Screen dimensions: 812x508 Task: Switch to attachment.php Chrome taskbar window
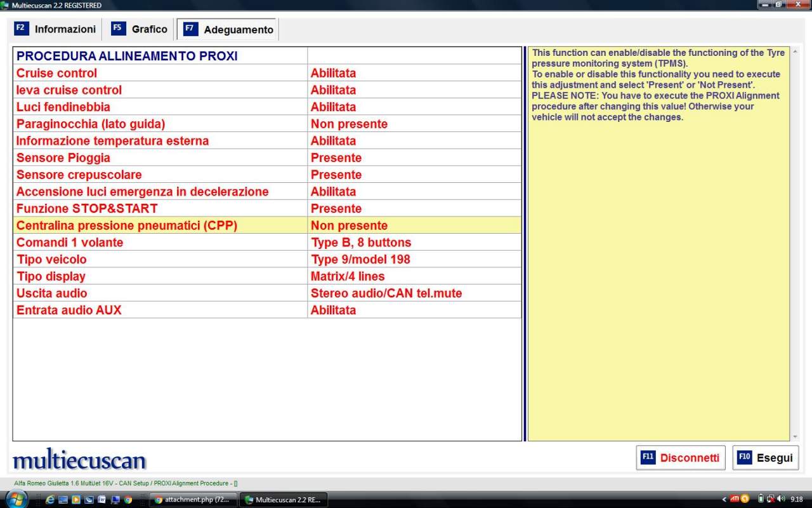click(x=193, y=500)
